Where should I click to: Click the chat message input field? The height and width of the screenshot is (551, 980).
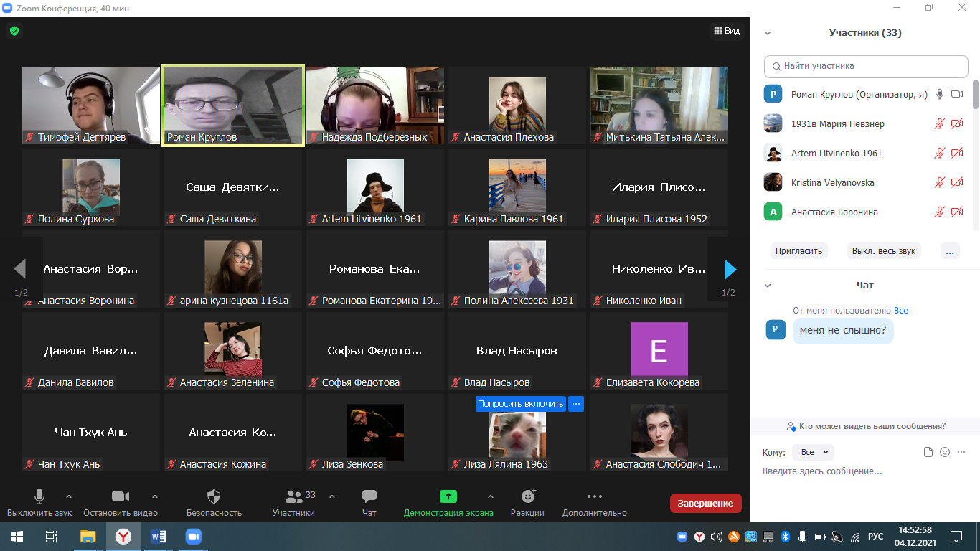point(865,471)
